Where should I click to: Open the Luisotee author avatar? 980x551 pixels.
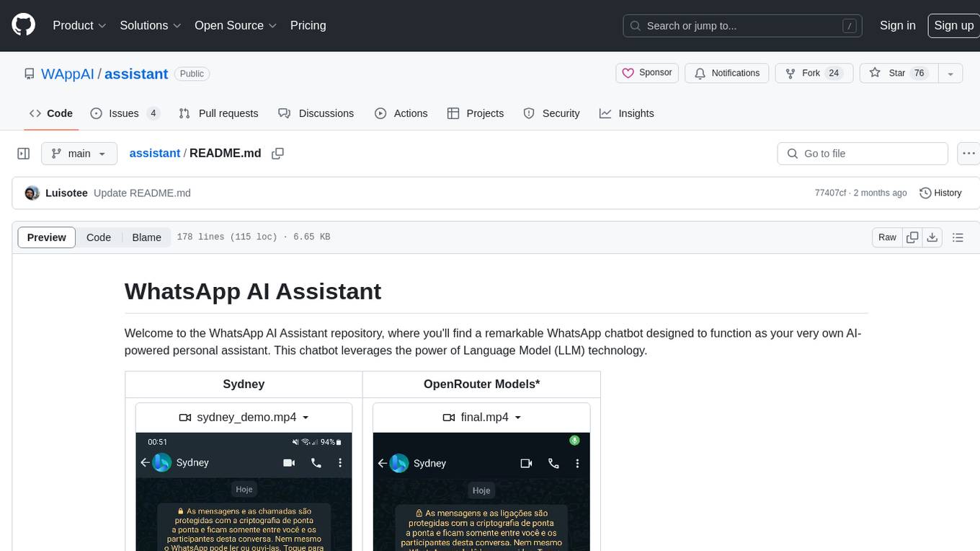[x=32, y=193]
